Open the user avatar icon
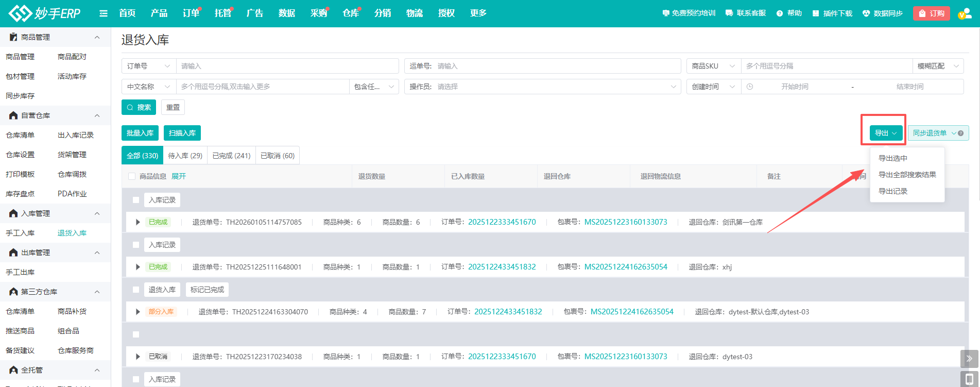 (964, 13)
